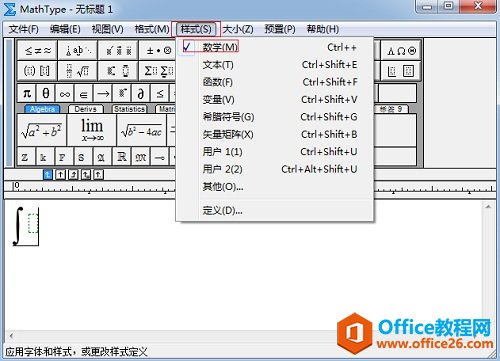The height and width of the screenshot is (361, 500).
Task: Toggle the checked 数学(M) style
Action: coord(275,47)
